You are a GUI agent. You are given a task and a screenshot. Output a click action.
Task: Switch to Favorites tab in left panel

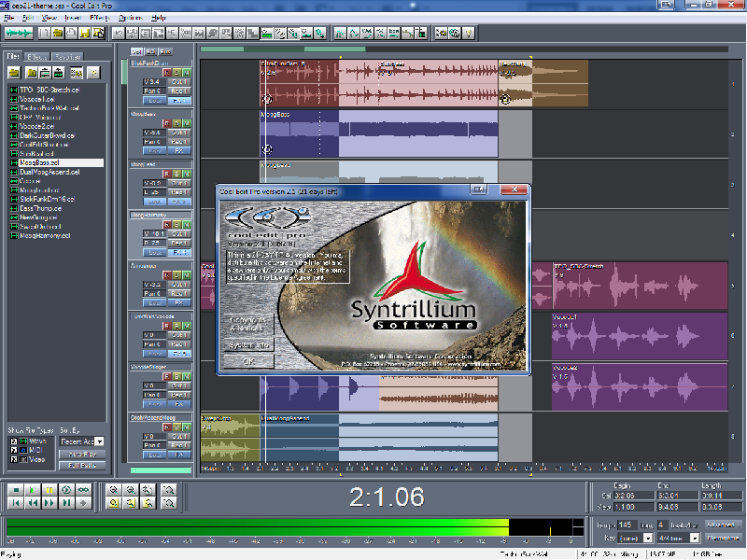(x=67, y=57)
